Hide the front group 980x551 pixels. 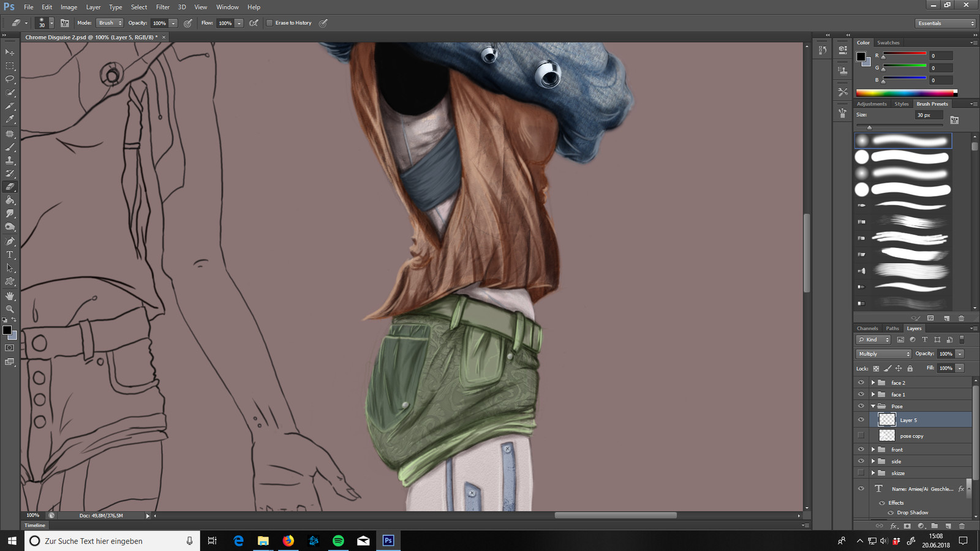tap(861, 449)
